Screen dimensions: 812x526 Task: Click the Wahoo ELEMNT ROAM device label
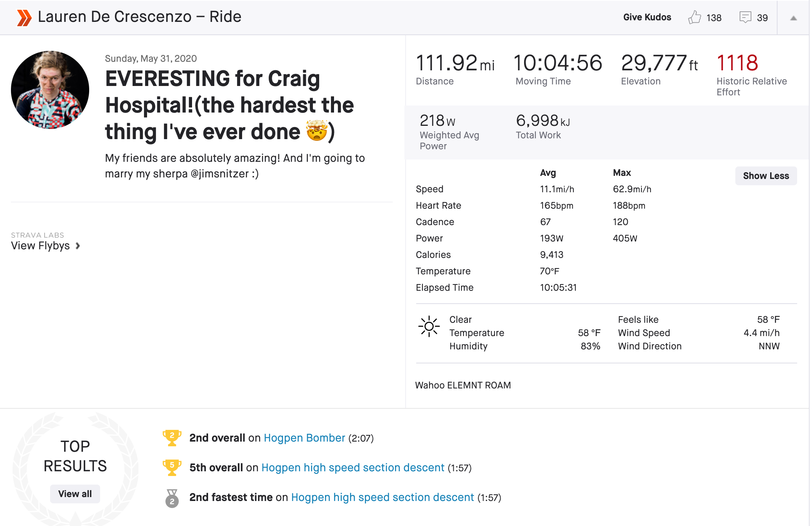463,385
